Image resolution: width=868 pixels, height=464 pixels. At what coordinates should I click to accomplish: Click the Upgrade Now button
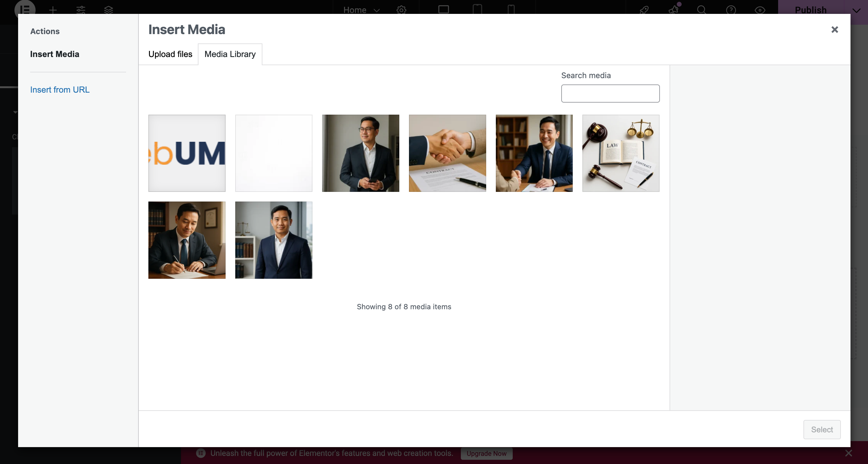click(486, 453)
